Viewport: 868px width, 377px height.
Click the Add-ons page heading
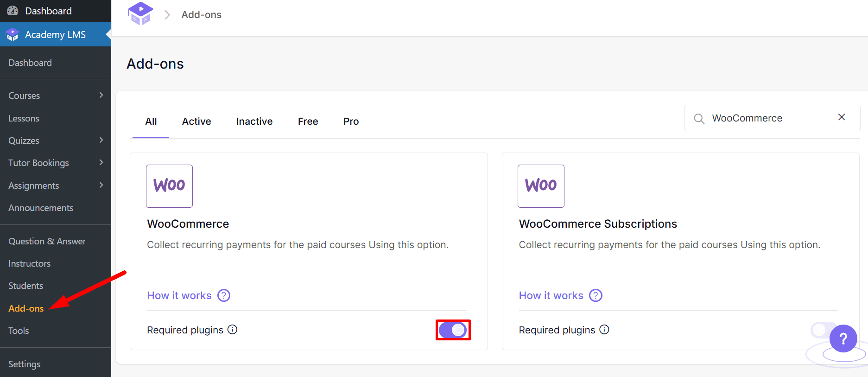click(x=155, y=64)
